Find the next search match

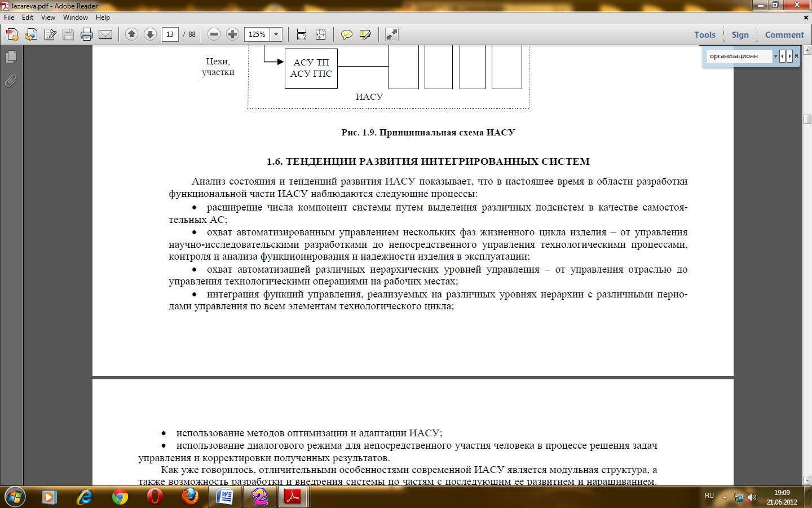tap(789, 56)
